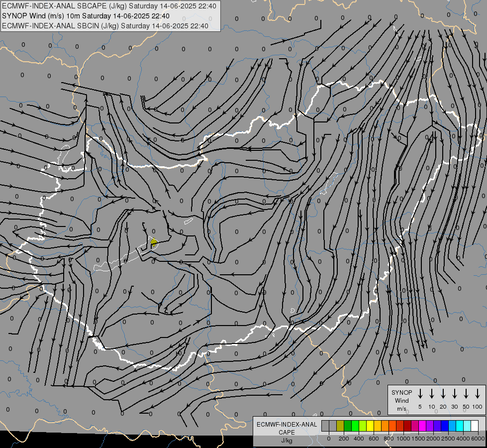Select the white swatch ending at 6000 J/kg
Viewport: 487px width, 448px height.
coord(474,426)
